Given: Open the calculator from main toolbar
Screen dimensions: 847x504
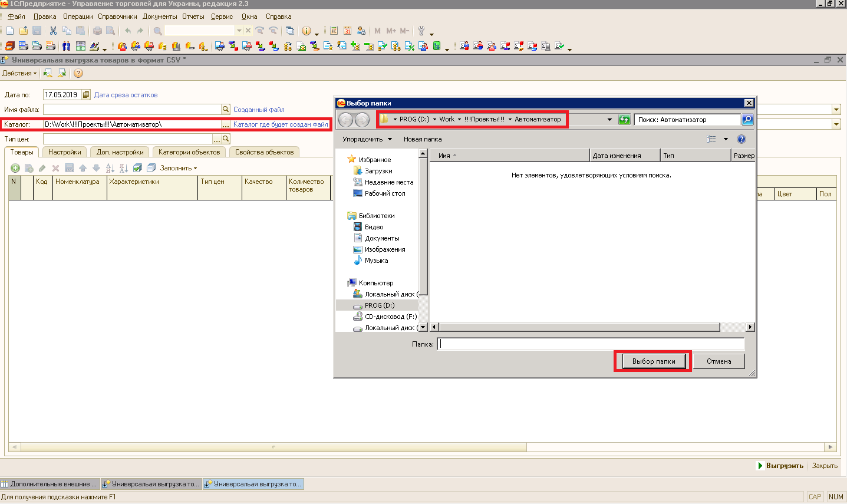Looking at the screenshot, I should (334, 31).
